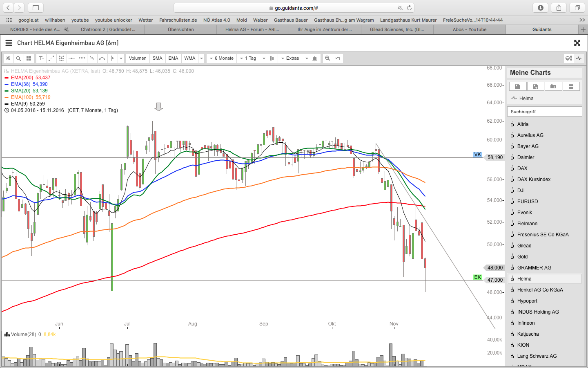Click the fullscreen expand icon of the chart
Image resolution: width=588 pixels, height=368 pixels.
point(577,43)
